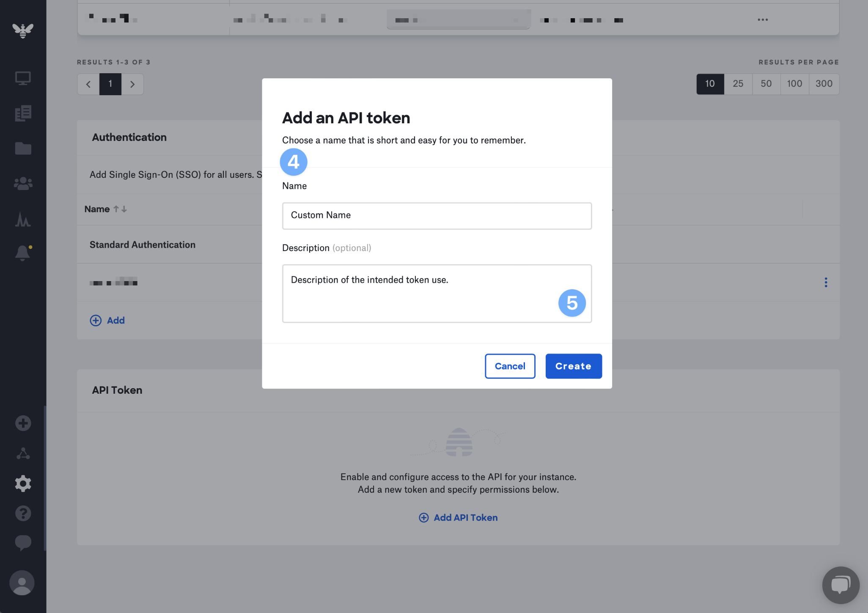Open the Users group icon
This screenshot has width=868, height=613.
click(23, 183)
